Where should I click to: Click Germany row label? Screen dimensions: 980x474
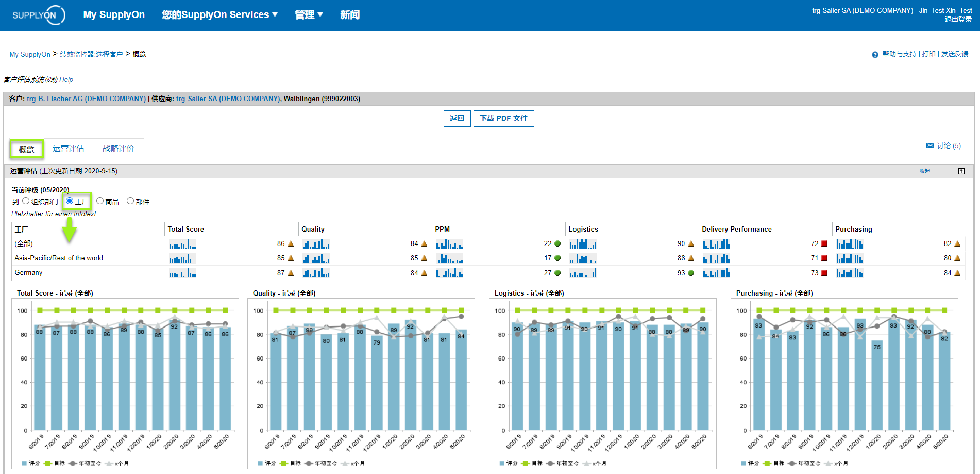click(28, 273)
